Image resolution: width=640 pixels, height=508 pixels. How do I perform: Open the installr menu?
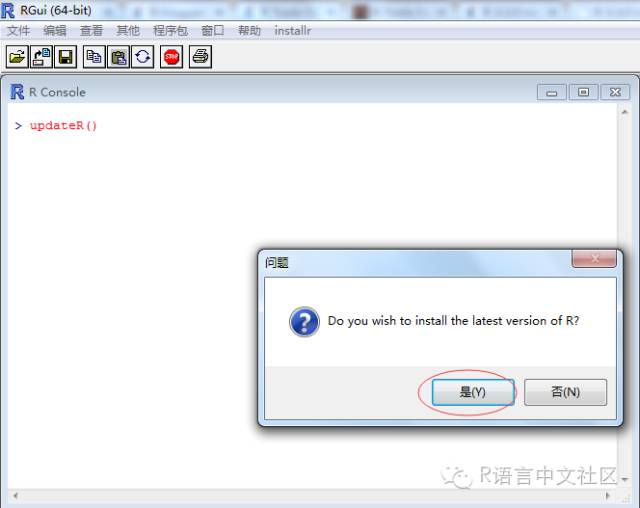[x=293, y=31]
